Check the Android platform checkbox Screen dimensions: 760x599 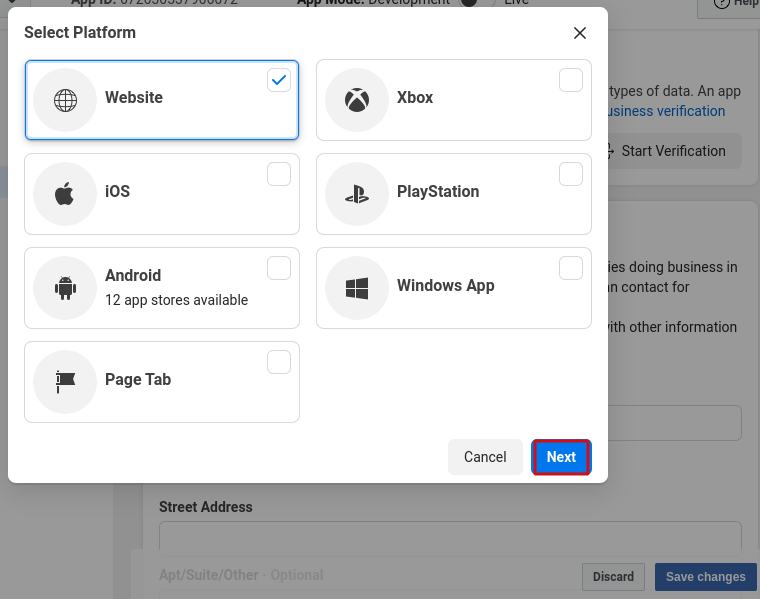(x=279, y=268)
